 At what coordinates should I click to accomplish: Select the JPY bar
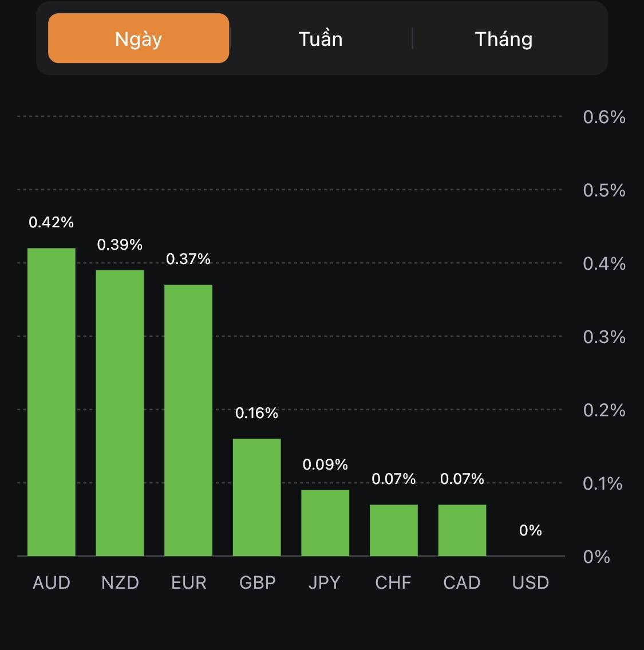325,523
